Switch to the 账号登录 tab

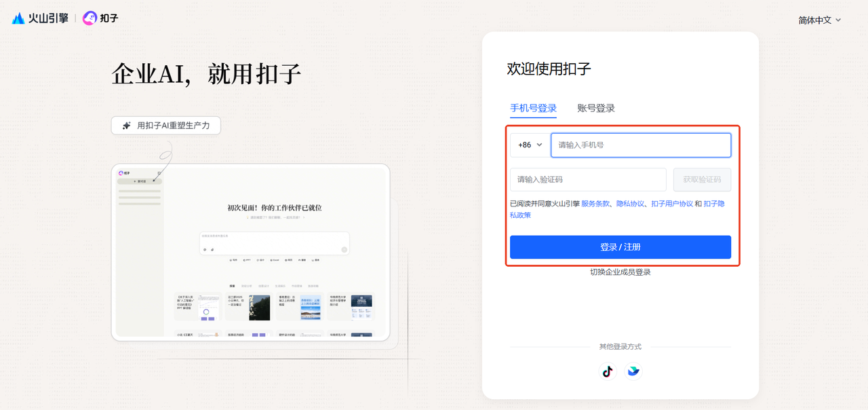click(595, 108)
